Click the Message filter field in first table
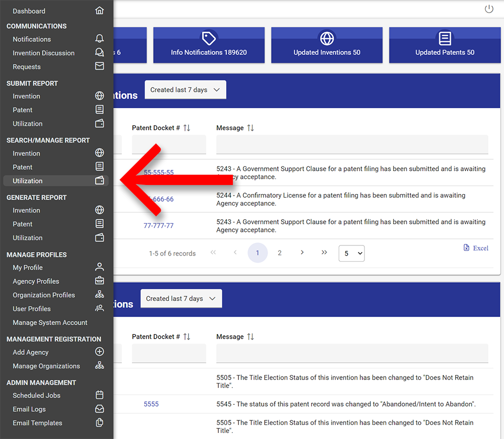 [x=352, y=145]
